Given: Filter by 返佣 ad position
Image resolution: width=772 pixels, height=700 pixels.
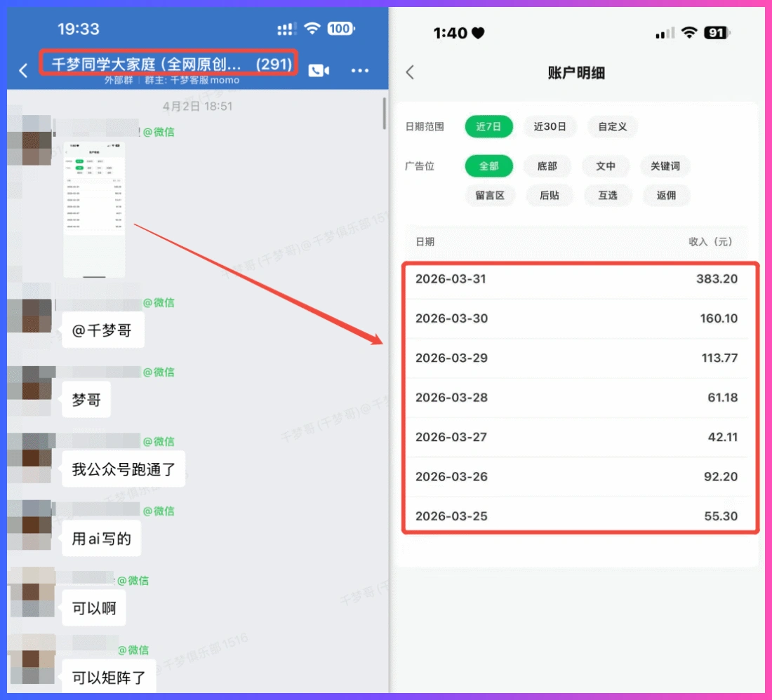Looking at the screenshot, I should tap(666, 195).
